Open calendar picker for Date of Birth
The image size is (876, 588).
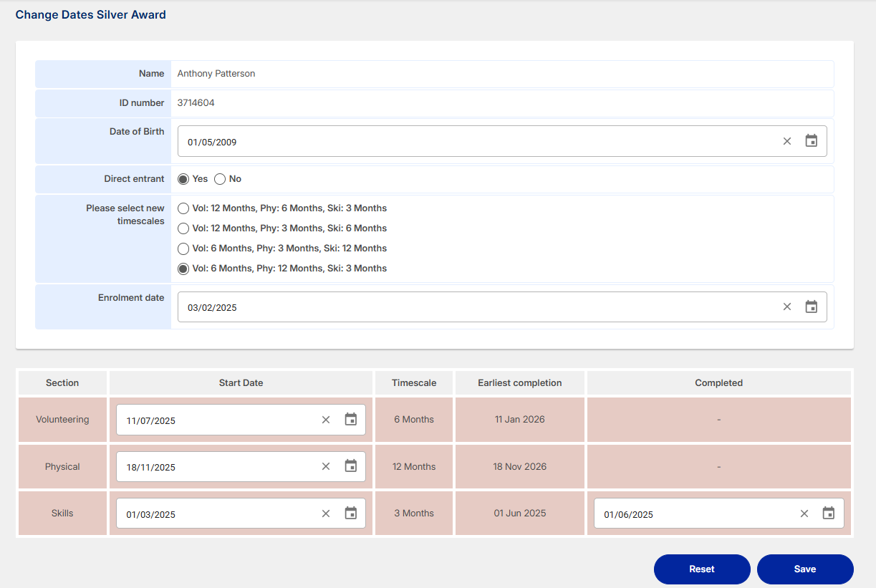(x=811, y=141)
